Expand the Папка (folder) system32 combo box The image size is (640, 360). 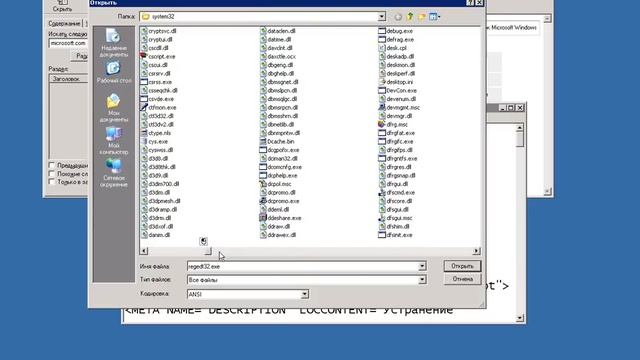tap(381, 17)
